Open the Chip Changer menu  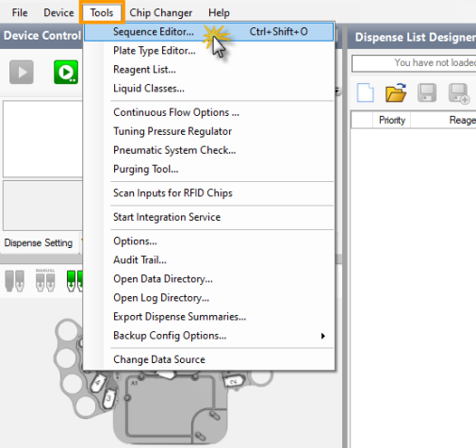[x=160, y=12]
